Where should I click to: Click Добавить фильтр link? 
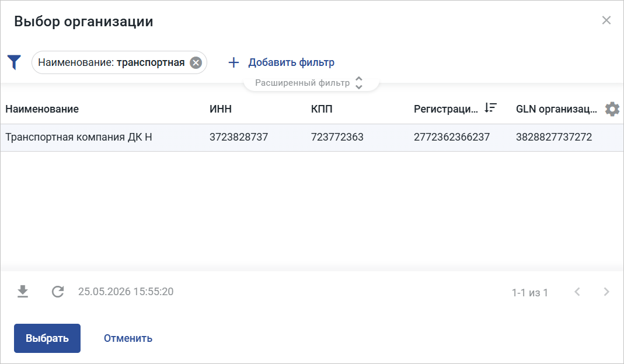click(x=291, y=62)
